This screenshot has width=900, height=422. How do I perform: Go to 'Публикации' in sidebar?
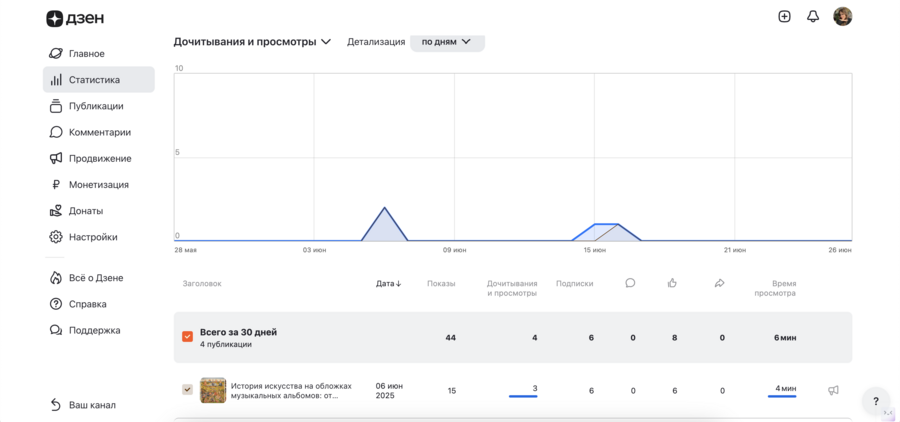(96, 106)
